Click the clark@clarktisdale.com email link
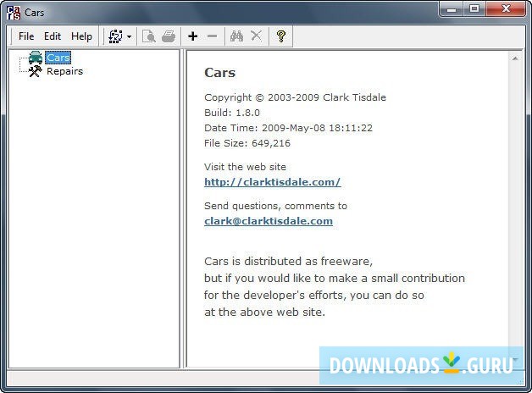The image size is (532, 393). point(269,221)
